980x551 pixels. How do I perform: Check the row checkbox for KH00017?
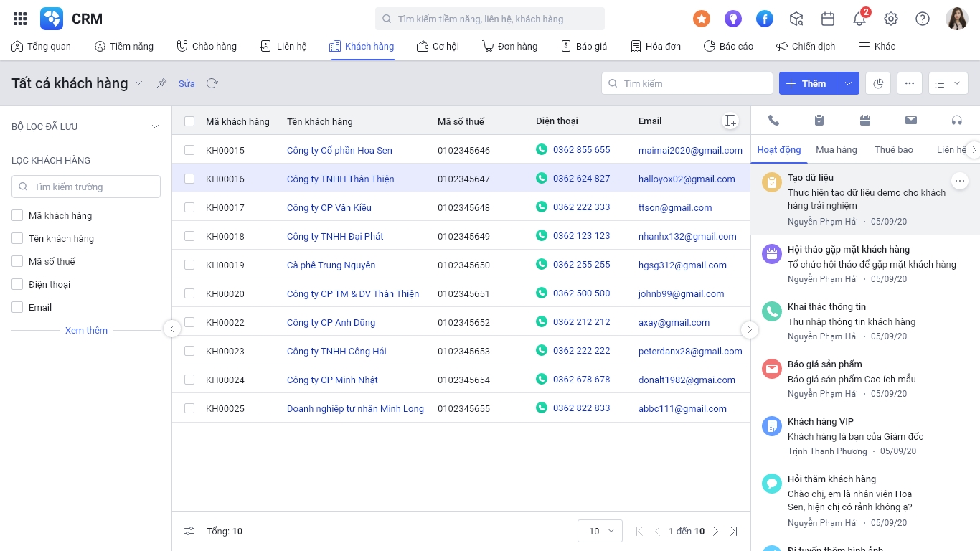tap(189, 207)
